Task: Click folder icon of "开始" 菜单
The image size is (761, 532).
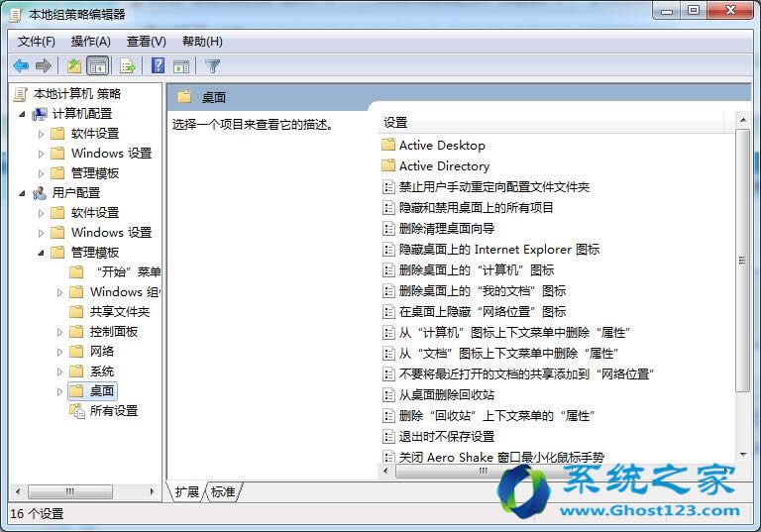Action: click(76, 271)
